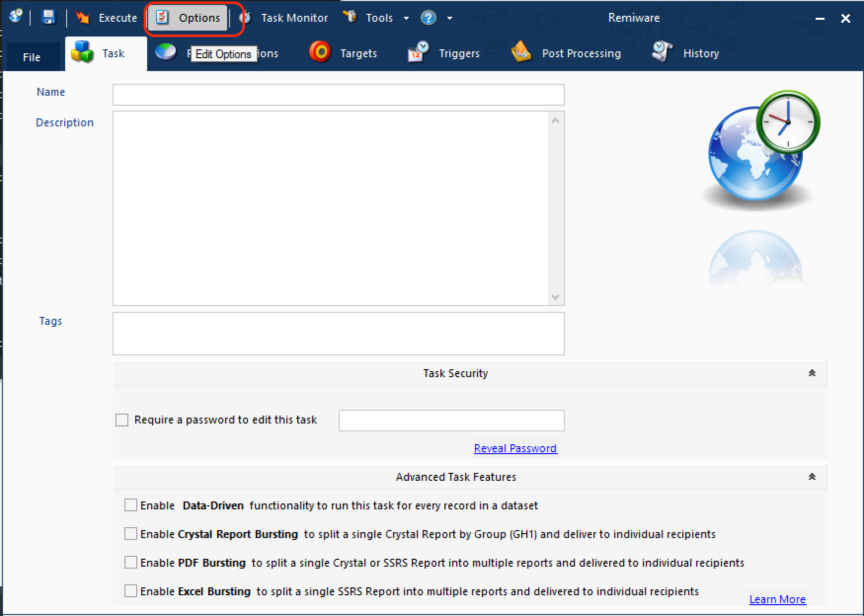Open the Triggers calendar icon
The height and width of the screenshot is (616, 864).
(418, 52)
